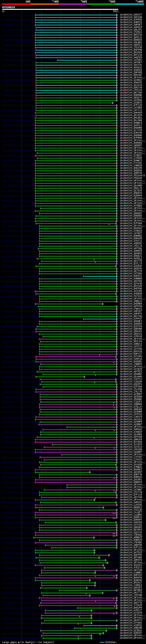Screen dimensions: 146x644
Task: Select hit label UniRef100_B0D6B1
Action: tap(131, 361)
